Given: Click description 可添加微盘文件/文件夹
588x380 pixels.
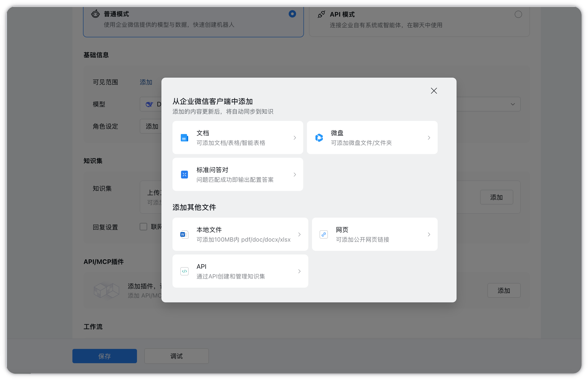Looking at the screenshot, I should coord(361,143).
